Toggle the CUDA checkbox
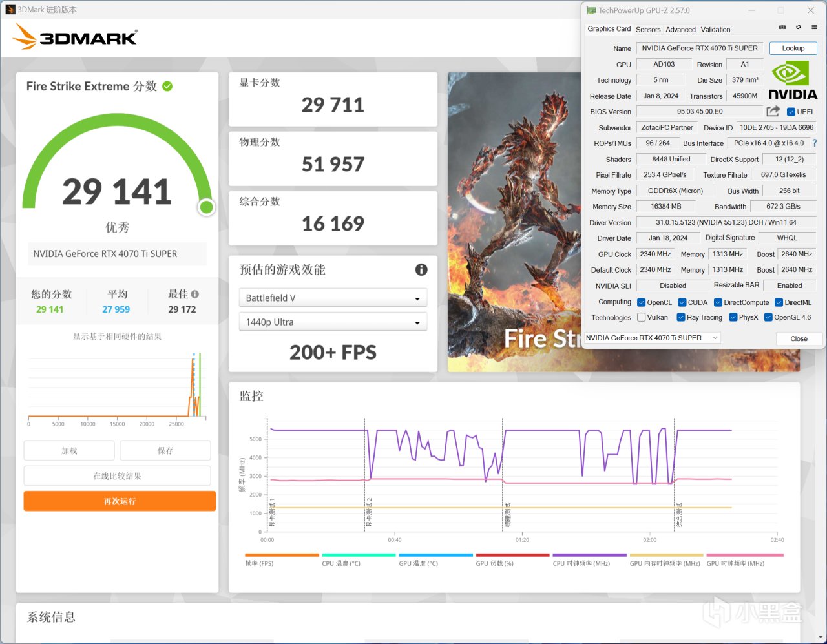Viewport: 827px width, 644px height. 682,302
